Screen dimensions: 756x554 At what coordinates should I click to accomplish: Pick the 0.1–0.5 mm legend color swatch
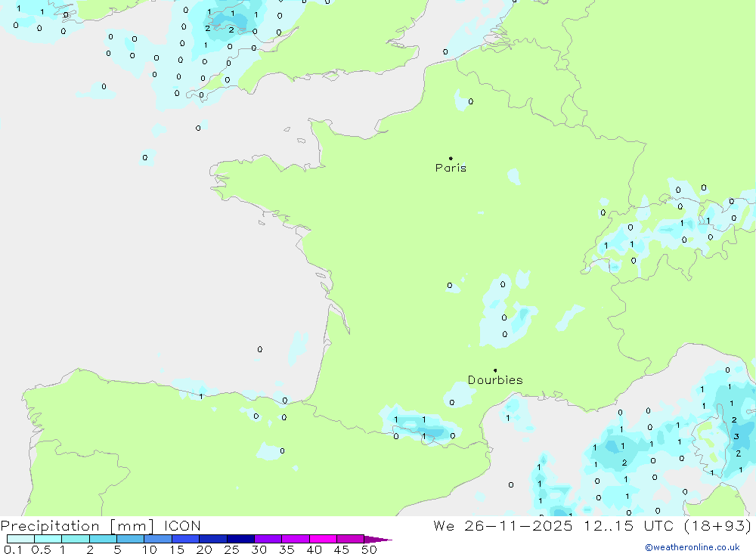[x=20, y=539]
